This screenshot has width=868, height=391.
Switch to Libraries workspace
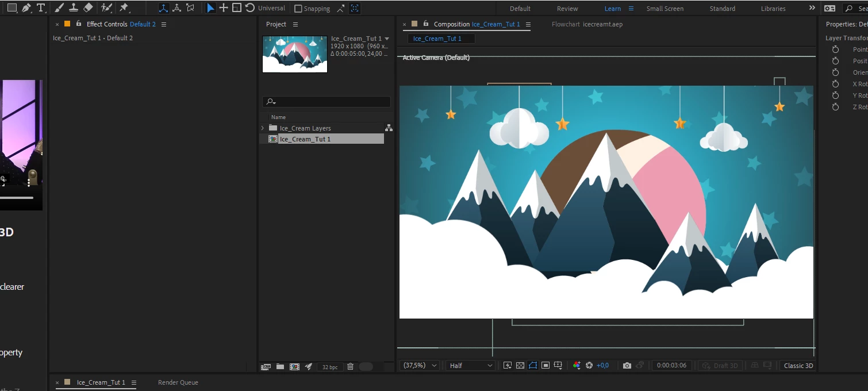[x=773, y=9]
